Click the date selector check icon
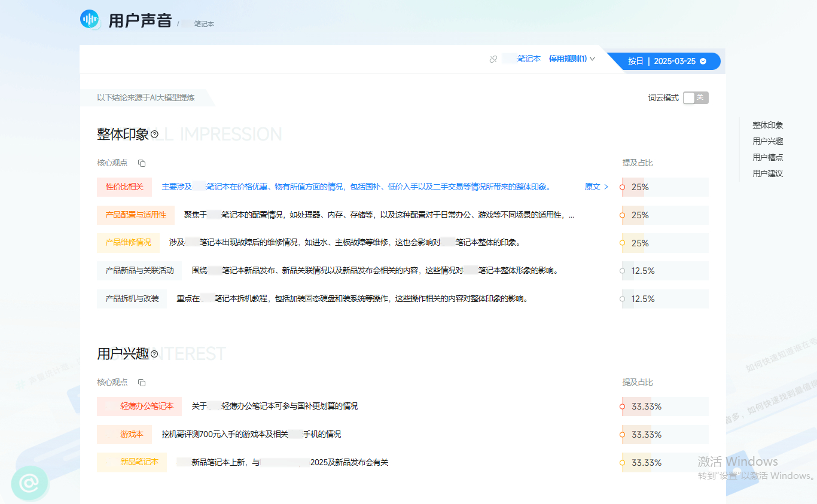Viewport: 817px width, 504px height. [703, 61]
